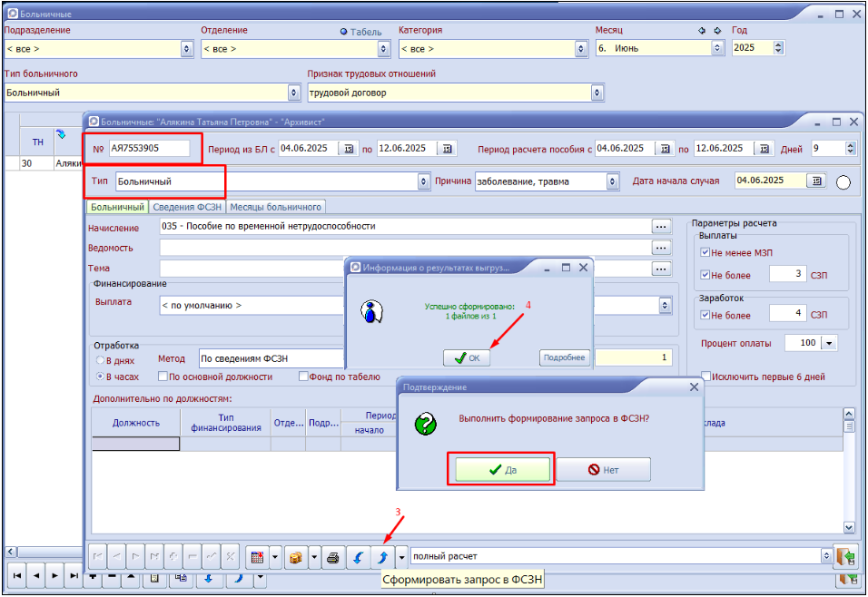Enable 'Исключить первые 6 дней' checkbox
868x597 pixels.
coord(706,377)
